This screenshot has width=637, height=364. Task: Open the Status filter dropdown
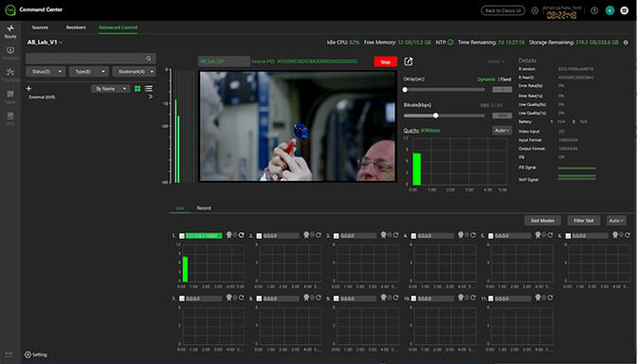45,71
